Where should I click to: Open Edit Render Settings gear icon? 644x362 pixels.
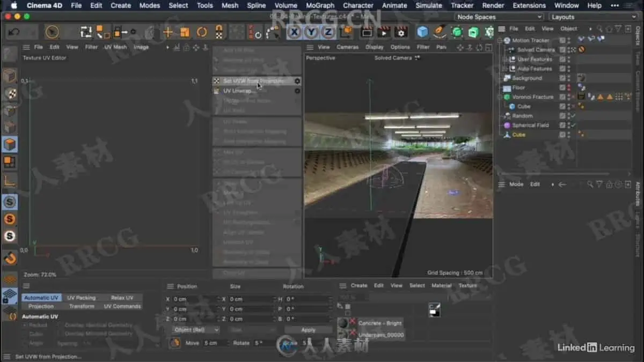[401, 32]
